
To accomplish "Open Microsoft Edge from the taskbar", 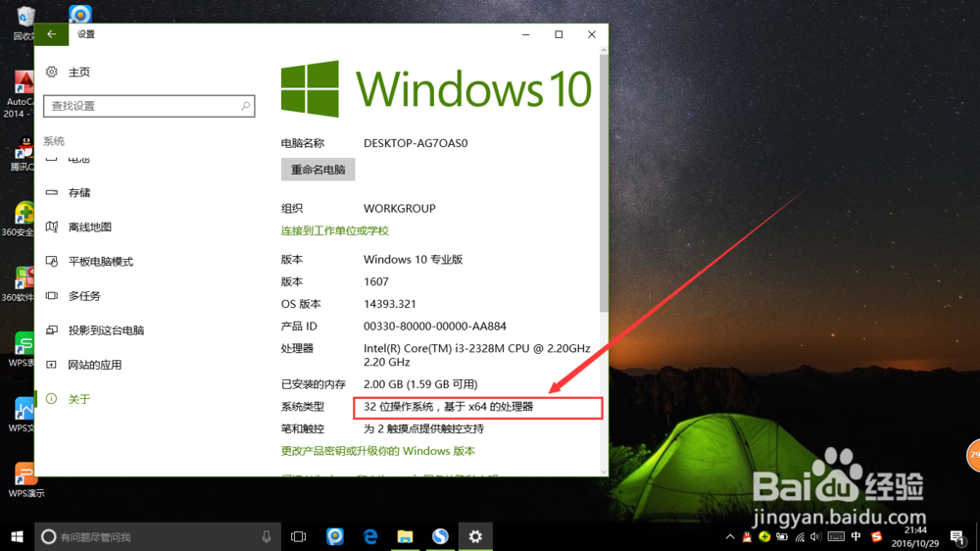I will (370, 536).
